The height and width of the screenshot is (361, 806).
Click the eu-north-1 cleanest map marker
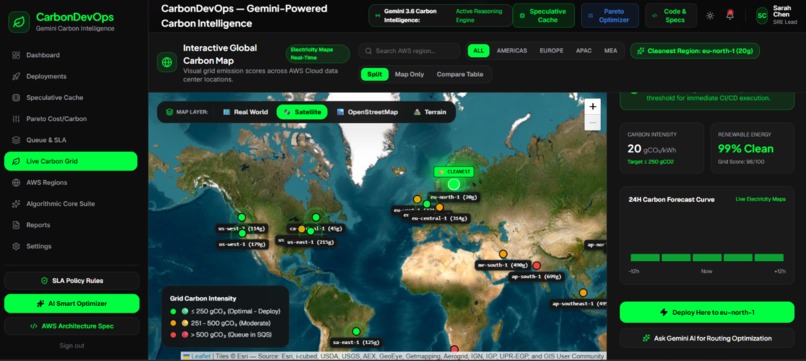(x=453, y=184)
